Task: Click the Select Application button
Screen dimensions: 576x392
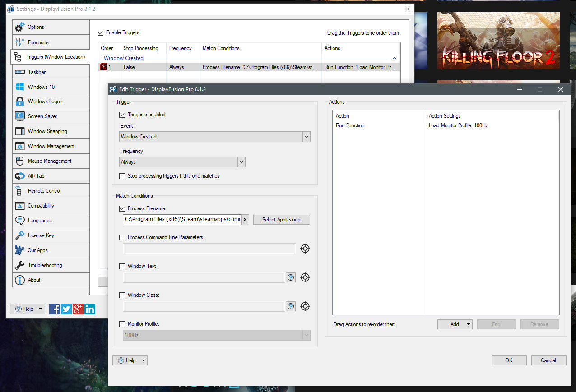Action: (281, 220)
